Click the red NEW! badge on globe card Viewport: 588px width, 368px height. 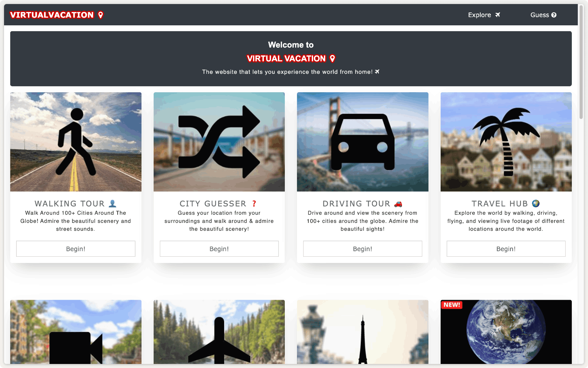[452, 305]
